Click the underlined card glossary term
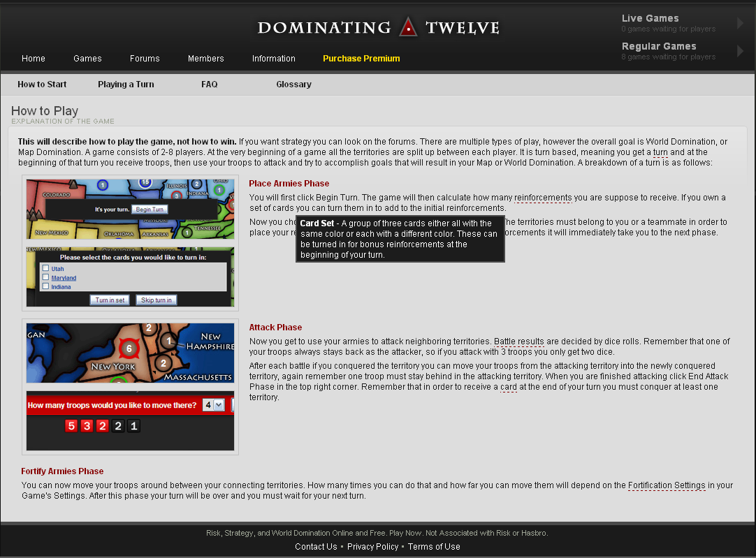Viewport: 756px width, 558px height. (509, 387)
